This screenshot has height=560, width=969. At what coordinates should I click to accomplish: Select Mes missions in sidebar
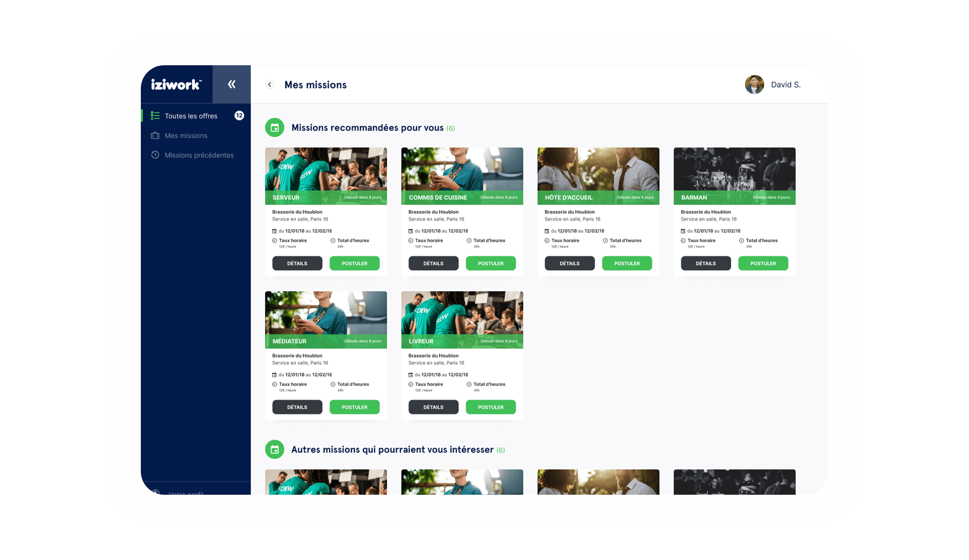[x=186, y=135]
